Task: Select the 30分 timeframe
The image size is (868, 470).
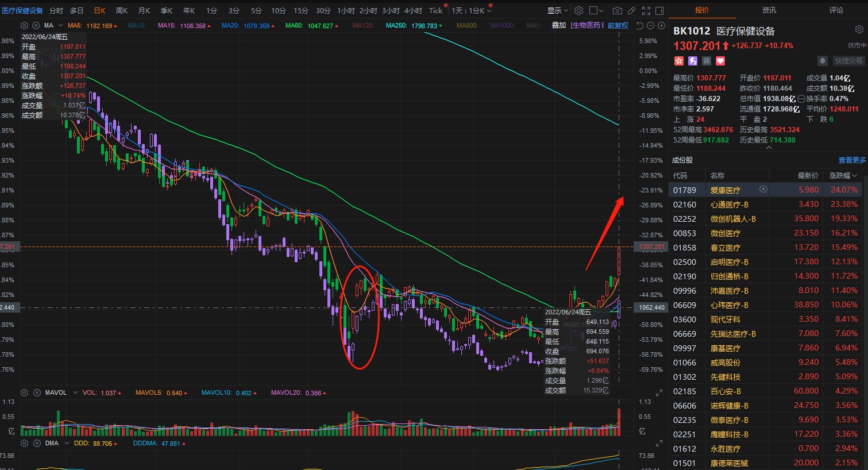Action: (323, 11)
